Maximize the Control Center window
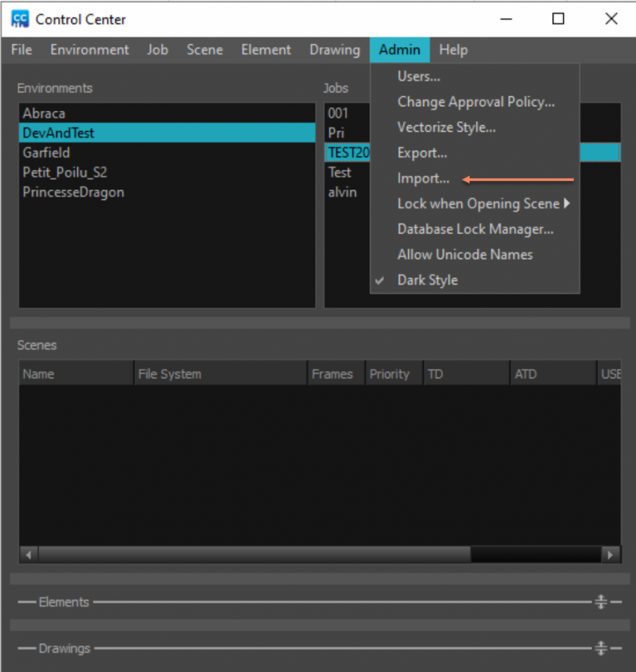This screenshot has width=636, height=672. 558,19
